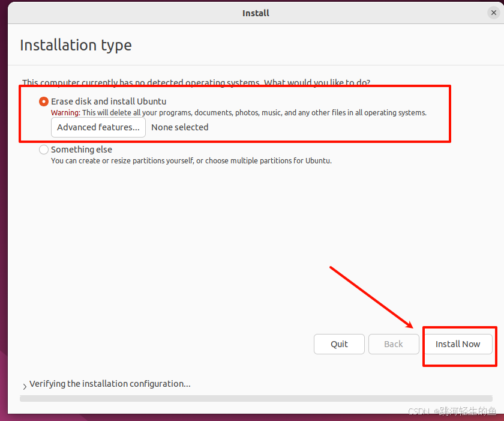This screenshot has height=421, width=504.
Task: Select the Something else radio button
Action: (44, 150)
